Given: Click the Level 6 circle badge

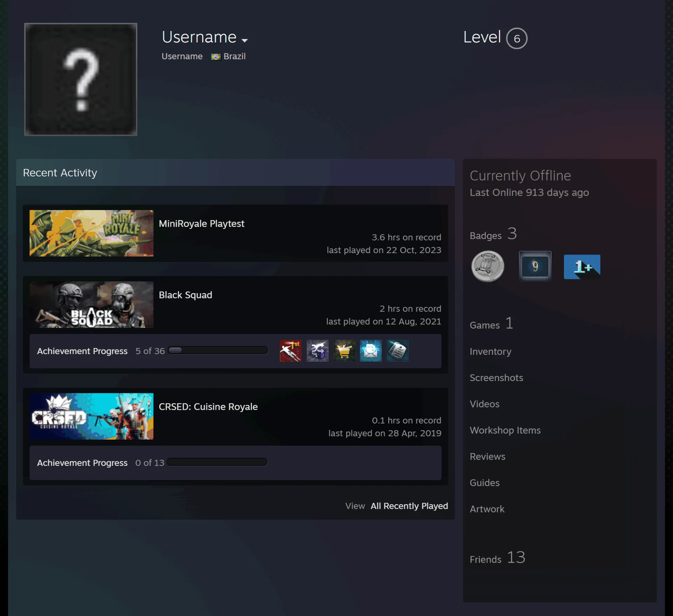Looking at the screenshot, I should point(517,38).
